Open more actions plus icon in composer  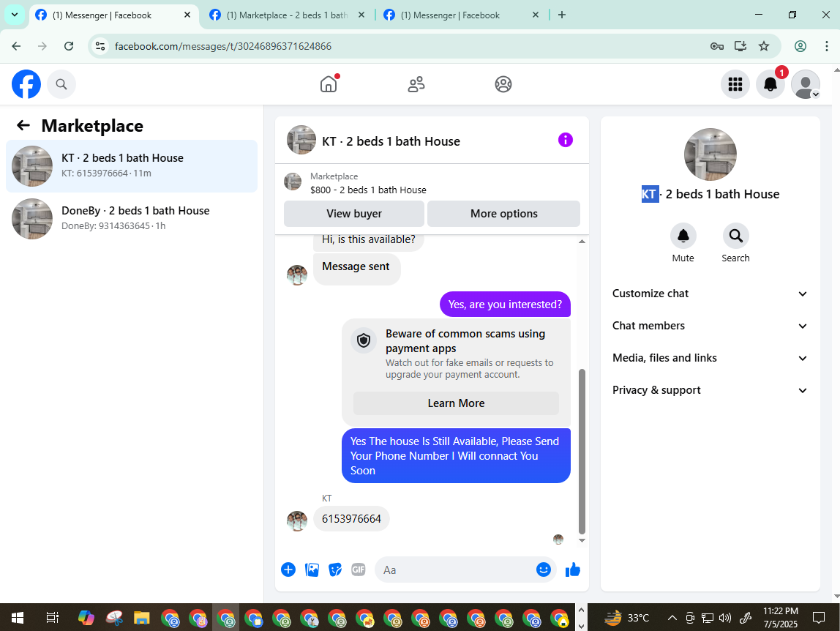click(288, 570)
